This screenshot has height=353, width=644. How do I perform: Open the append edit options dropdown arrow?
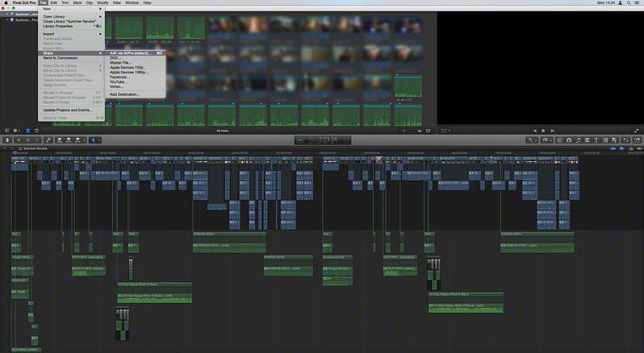[84, 140]
